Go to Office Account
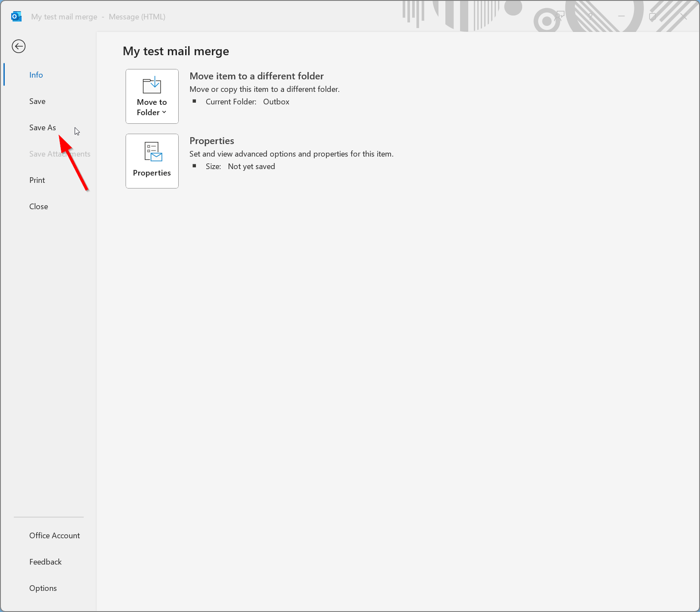Screen dimensions: 700x612 point(55,536)
